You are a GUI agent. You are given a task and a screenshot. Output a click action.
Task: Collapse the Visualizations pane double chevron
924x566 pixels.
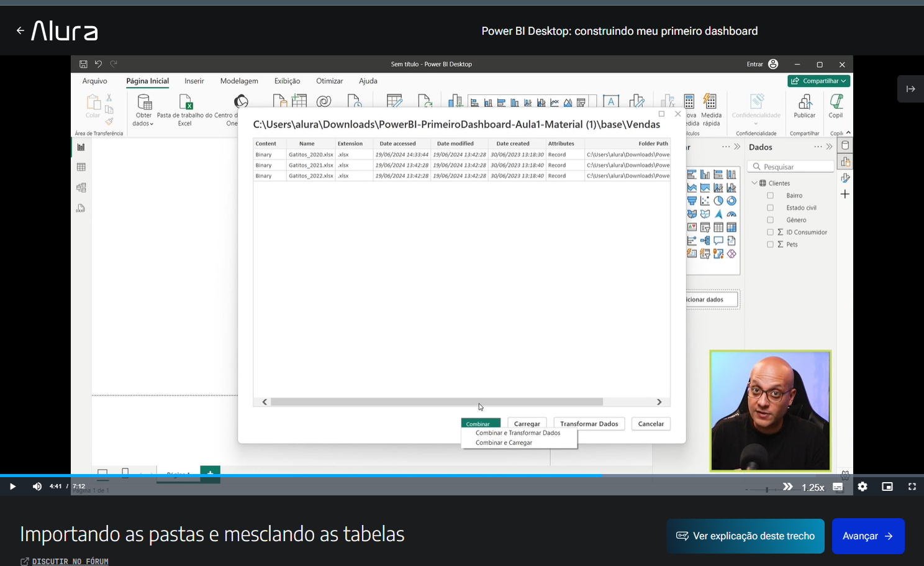click(x=737, y=147)
